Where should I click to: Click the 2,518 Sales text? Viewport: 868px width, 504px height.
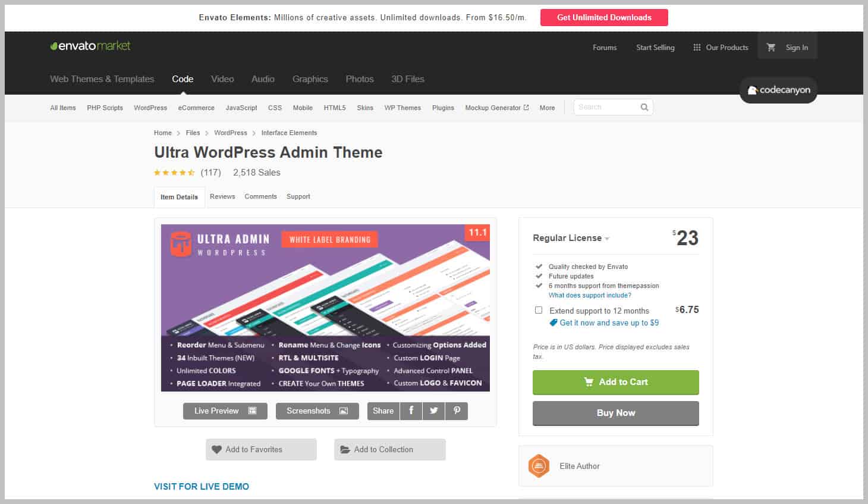[x=257, y=173]
